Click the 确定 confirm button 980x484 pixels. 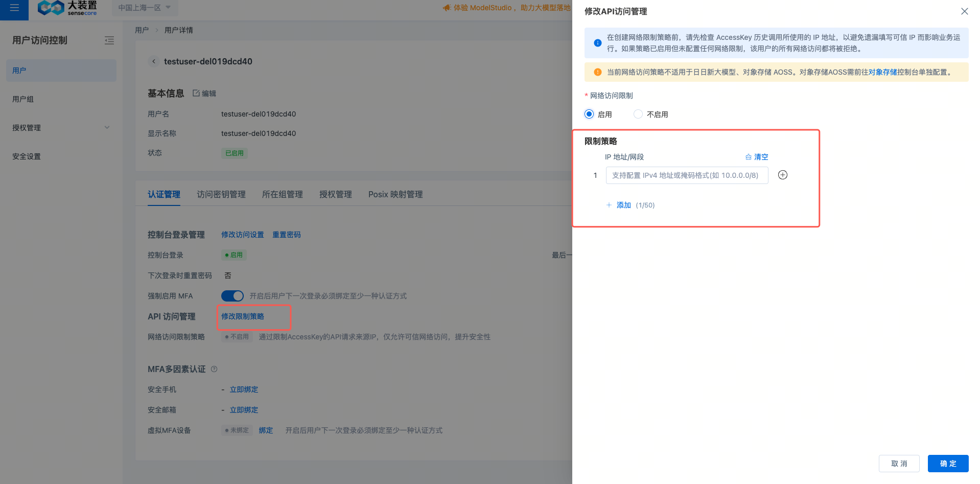tap(948, 464)
